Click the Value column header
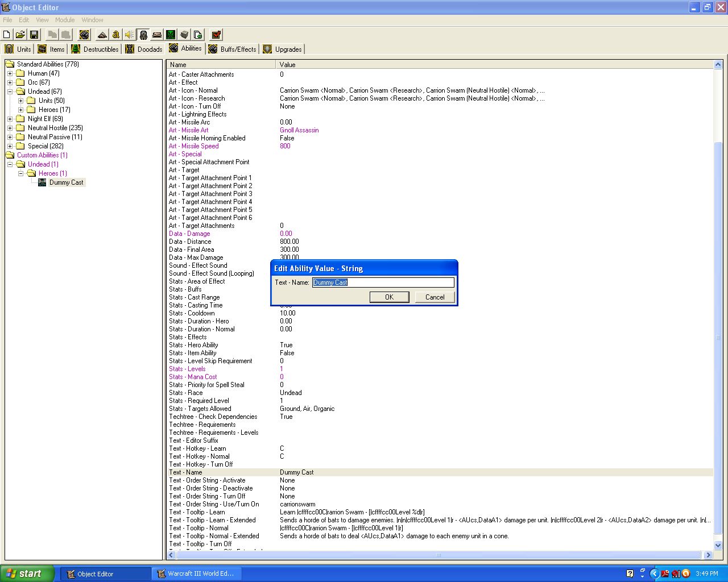This screenshot has width=728, height=582. tap(494, 65)
